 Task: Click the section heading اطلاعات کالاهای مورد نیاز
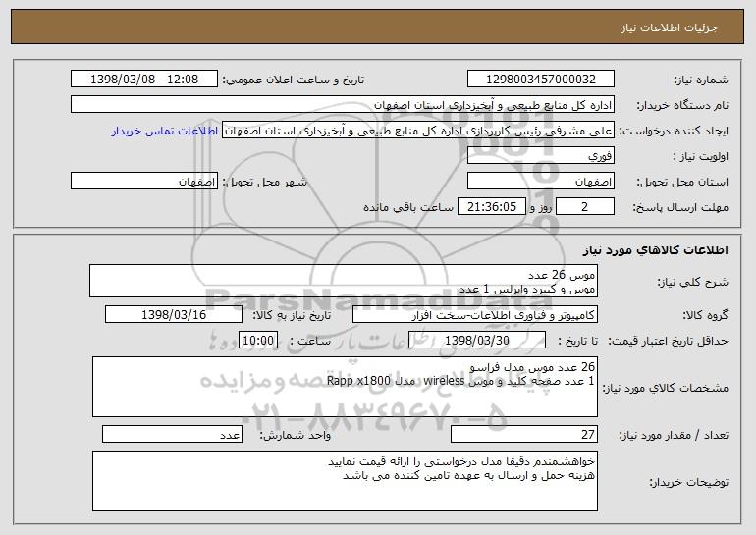tap(655, 250)
